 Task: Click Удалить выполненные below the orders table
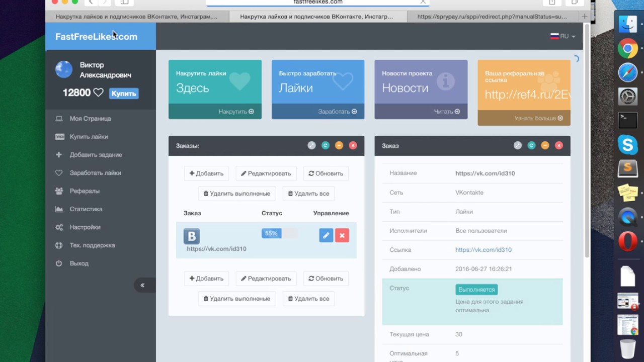pyautogui.click(x=237, y=299)
